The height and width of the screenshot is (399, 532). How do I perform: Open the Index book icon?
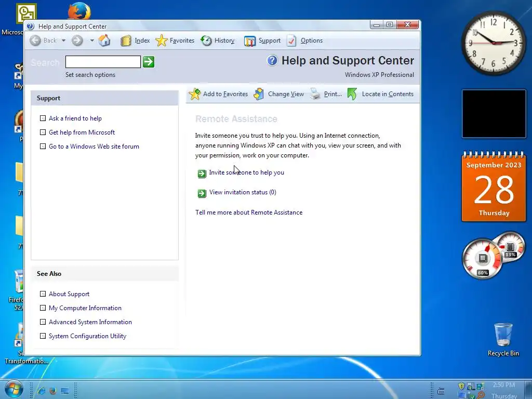click(126, 41)
